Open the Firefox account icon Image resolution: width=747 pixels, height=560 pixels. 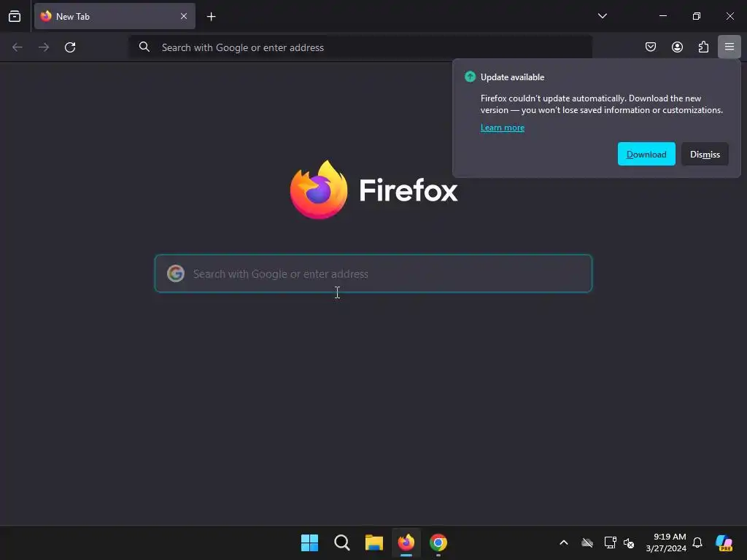click(677, 47)
